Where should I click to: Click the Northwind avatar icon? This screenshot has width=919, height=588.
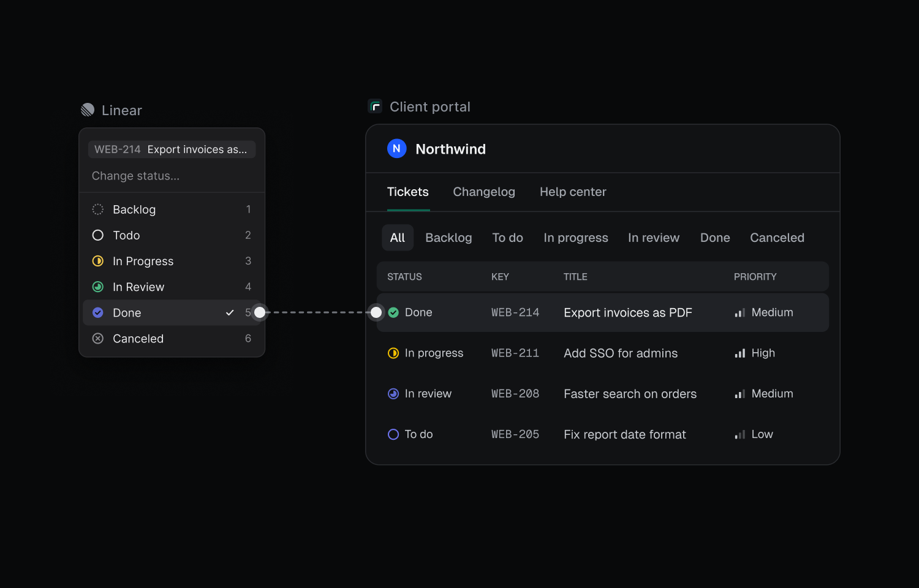point(396,149)
